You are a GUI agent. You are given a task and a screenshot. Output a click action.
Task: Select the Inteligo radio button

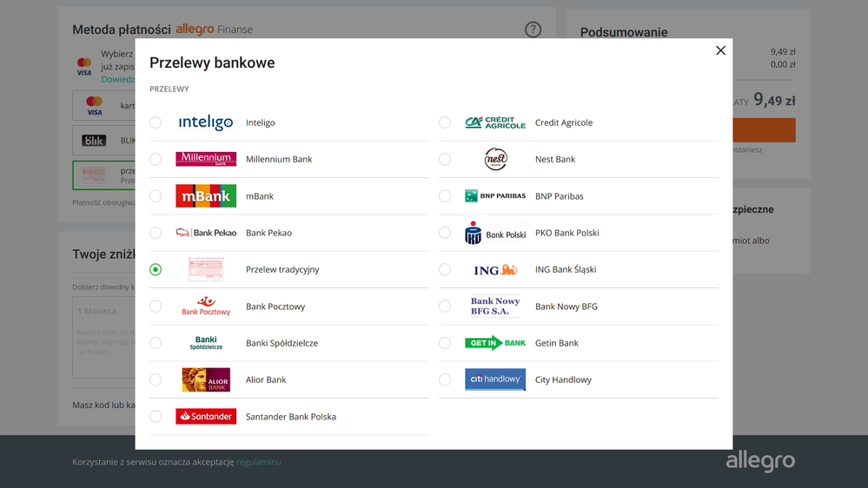pos(156,122)
